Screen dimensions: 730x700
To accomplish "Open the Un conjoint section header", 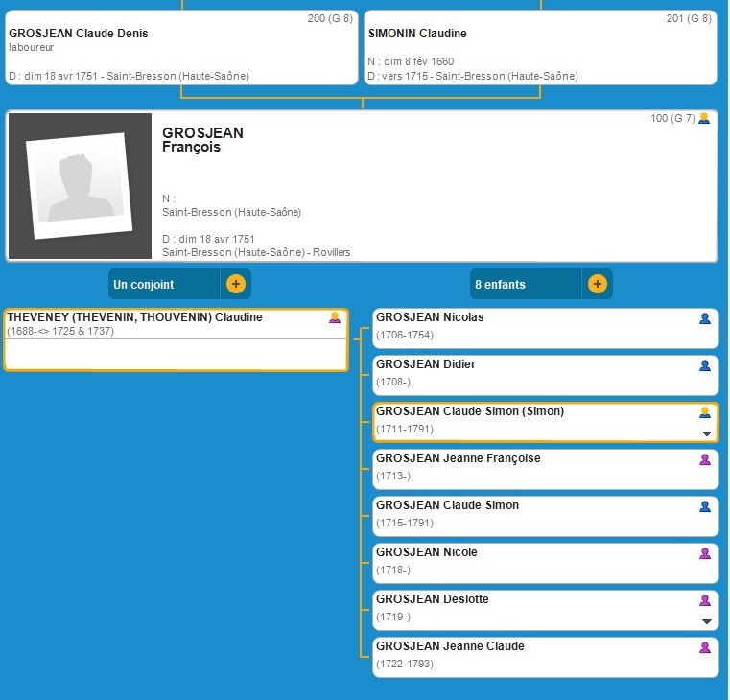I will 165,285.
